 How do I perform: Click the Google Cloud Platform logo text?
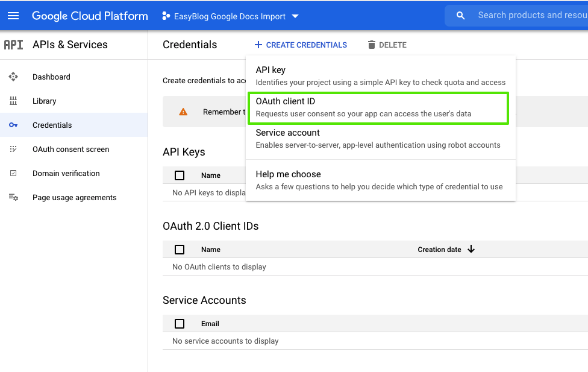pos(90,16)
